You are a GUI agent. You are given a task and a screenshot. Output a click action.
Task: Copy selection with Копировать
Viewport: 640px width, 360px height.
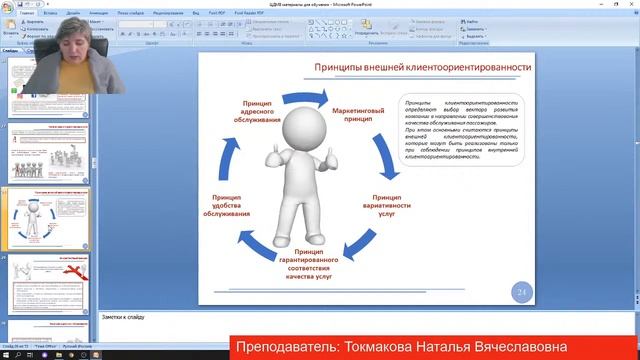point(35,29)
